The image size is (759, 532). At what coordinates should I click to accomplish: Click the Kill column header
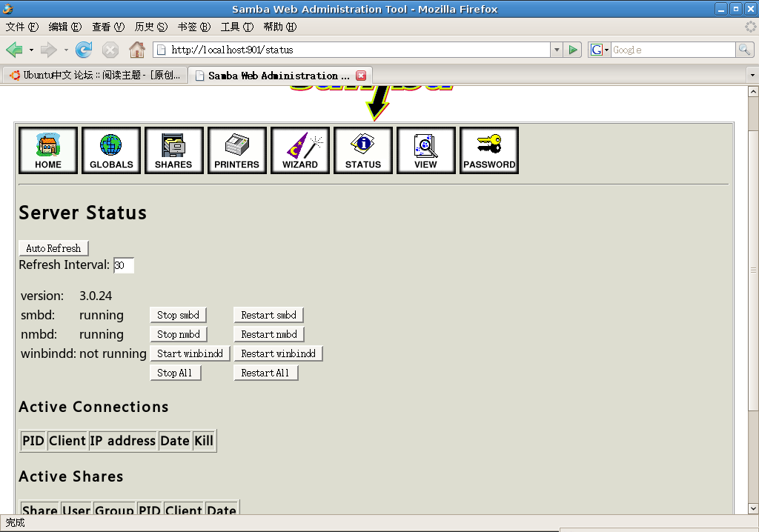(x=204, y=441)
